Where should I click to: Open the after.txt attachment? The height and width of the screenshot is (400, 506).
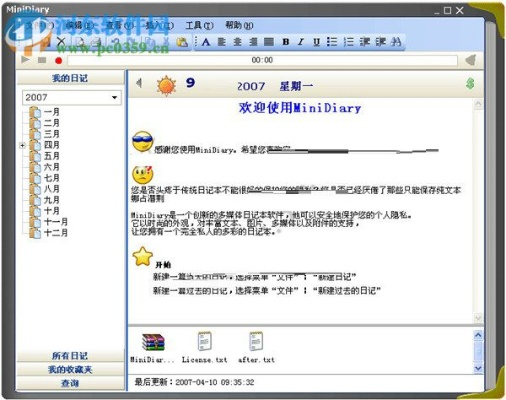click(x=256, y=347)
